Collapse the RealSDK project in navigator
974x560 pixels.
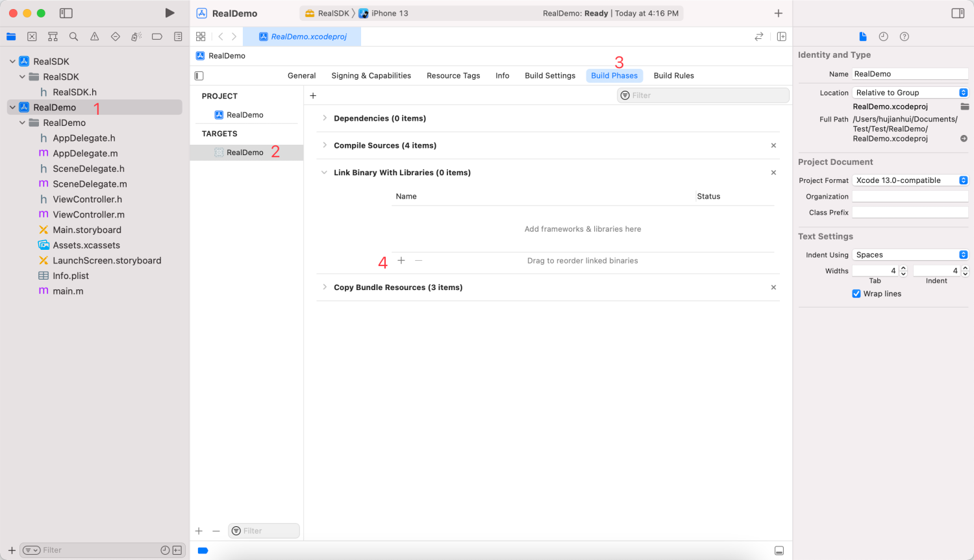point(12,62)
